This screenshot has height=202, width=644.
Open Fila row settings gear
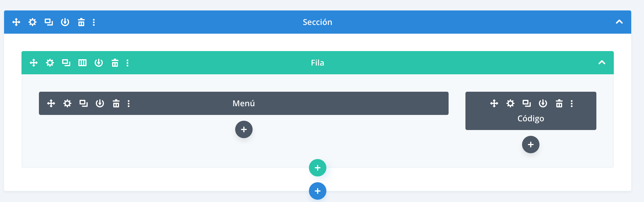50,63
